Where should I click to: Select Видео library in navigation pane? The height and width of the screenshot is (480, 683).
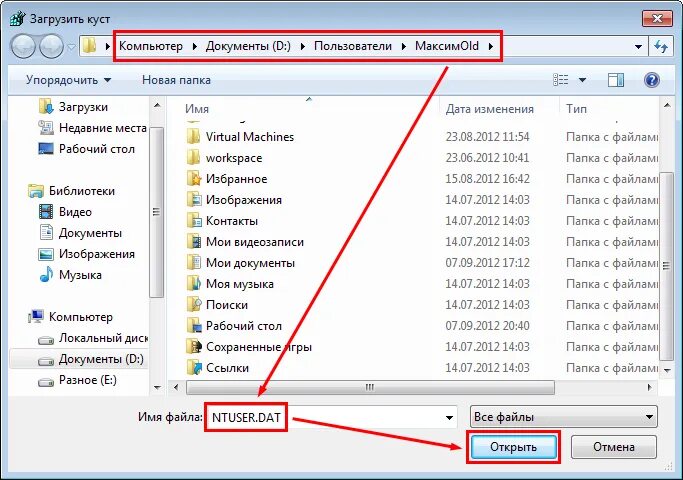click(65, 212)
